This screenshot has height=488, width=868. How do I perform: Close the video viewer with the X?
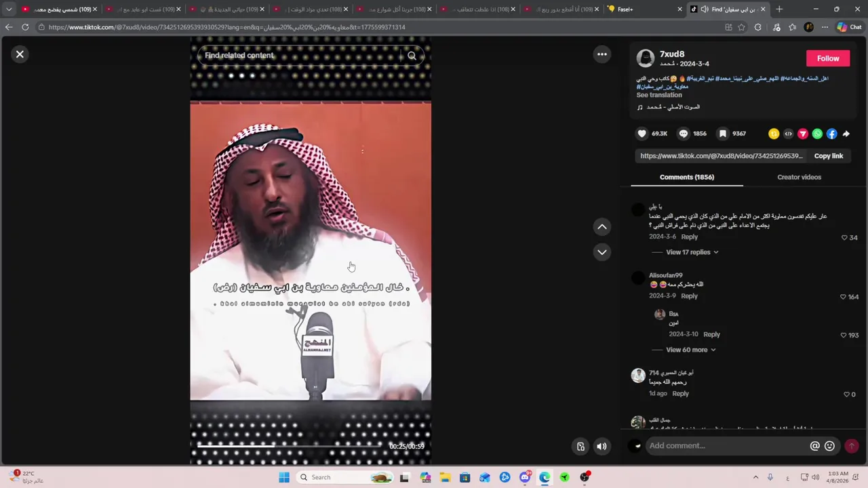tap(20, 54)
